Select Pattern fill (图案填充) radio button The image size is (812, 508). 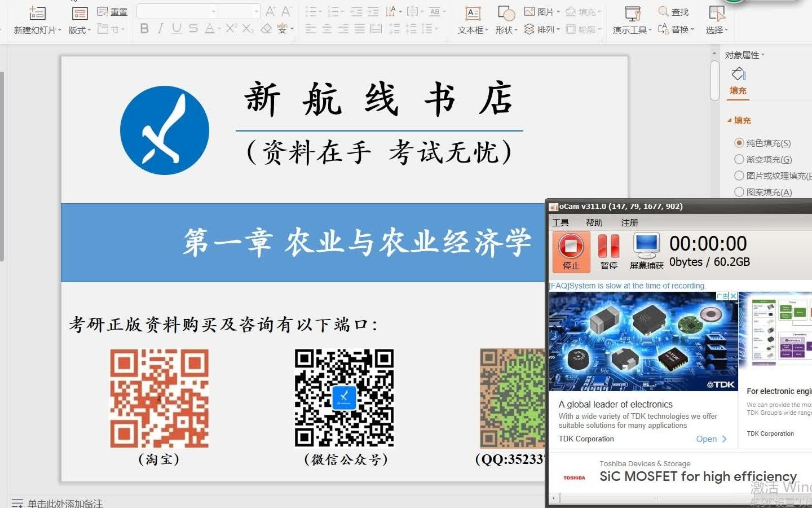click(x=739, y=192)
